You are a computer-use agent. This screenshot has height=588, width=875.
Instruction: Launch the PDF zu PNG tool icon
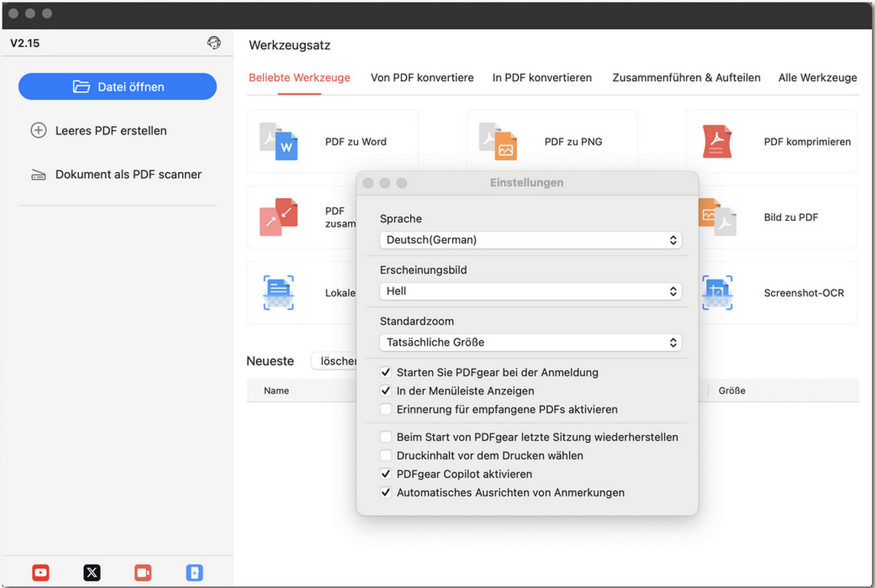point(498,141)
